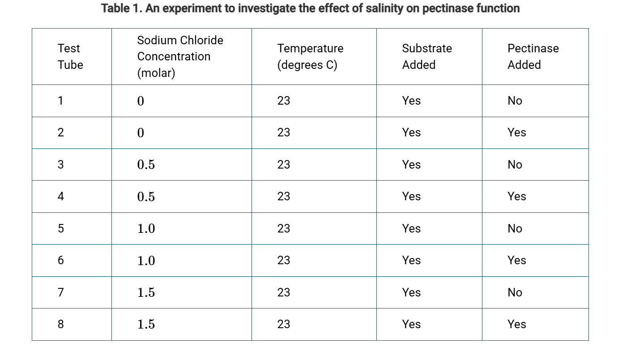The height and width of the screenshot is (355, 644).
Task: Select the 'Substrate Added' column header
Action: 426,57
